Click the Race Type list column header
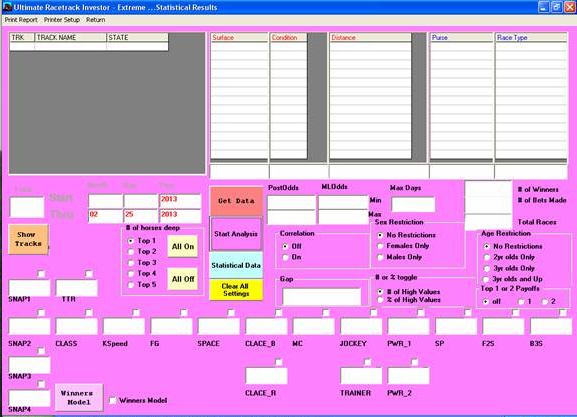The width and height of the screenshot is (577, 417). [531, 38]
